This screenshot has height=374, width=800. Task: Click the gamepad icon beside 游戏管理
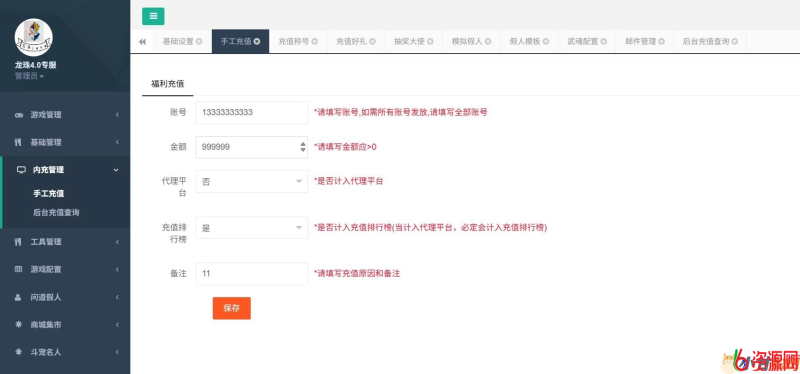[18, 115]
